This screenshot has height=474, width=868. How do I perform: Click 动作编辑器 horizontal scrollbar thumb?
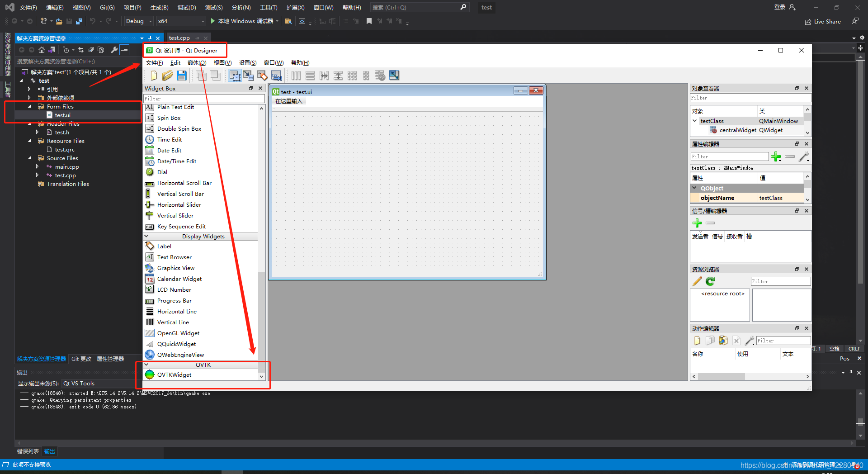[722, 376]
